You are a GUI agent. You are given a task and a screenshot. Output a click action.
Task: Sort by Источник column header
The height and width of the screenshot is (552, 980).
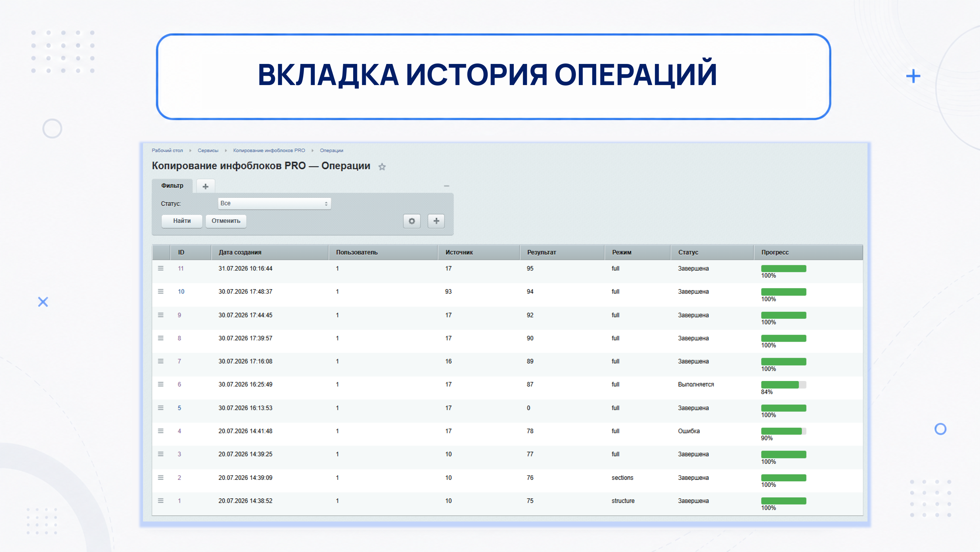(479, 253)
